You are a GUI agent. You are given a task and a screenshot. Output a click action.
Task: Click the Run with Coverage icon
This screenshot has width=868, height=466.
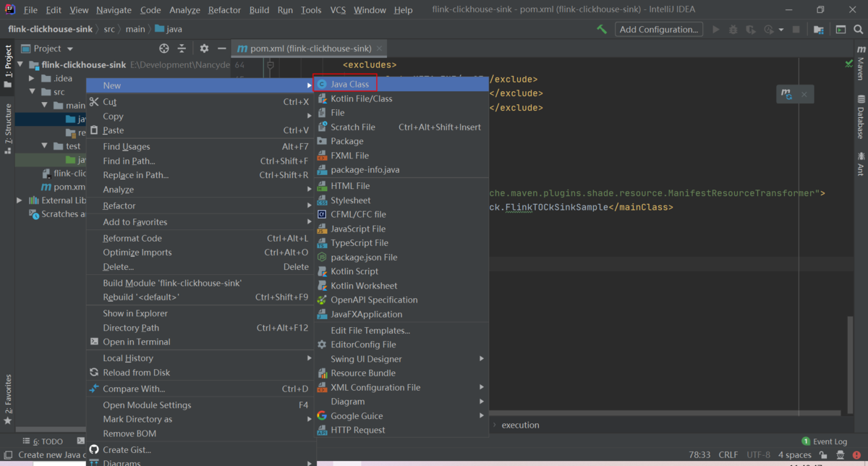pos(751,30)
